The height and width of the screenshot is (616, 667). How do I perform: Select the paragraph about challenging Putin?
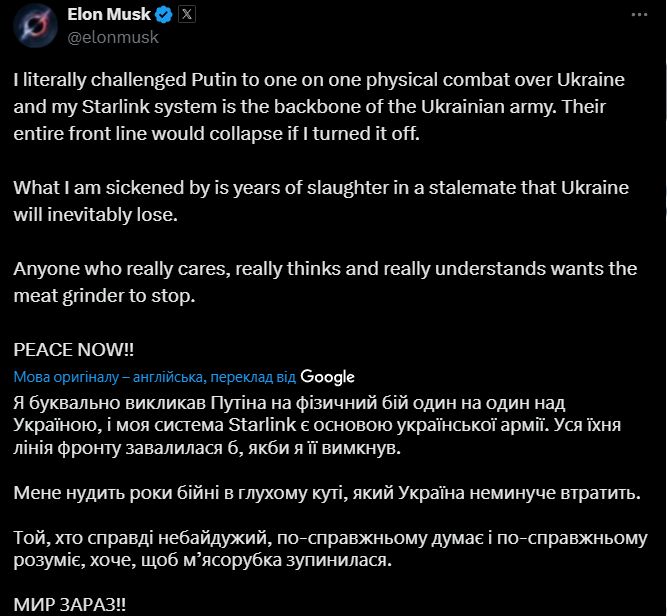click(319, 107)
